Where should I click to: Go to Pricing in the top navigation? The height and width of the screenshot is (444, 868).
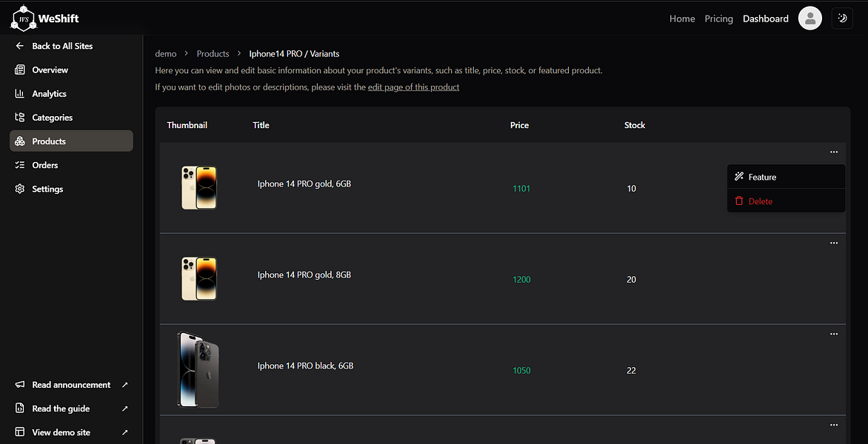tap(718, 18)
